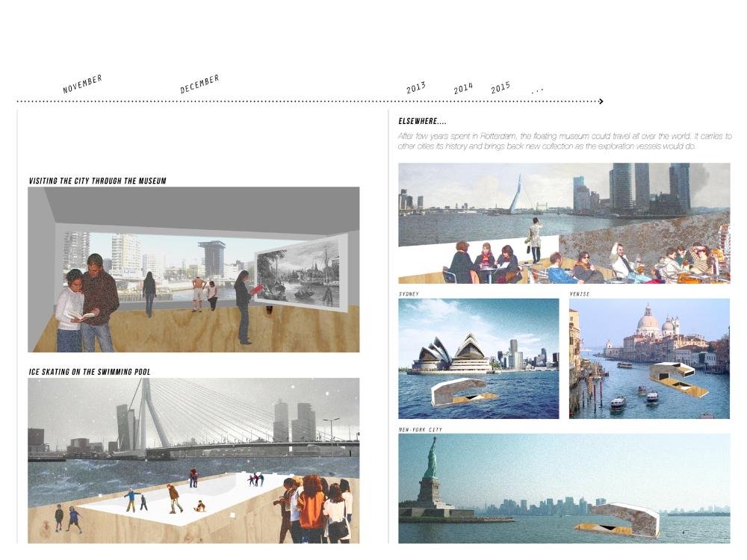Click the 'ELSEWHERE....' heading
Viewport: 747px width, 560px height.
[x=423, y=121]
